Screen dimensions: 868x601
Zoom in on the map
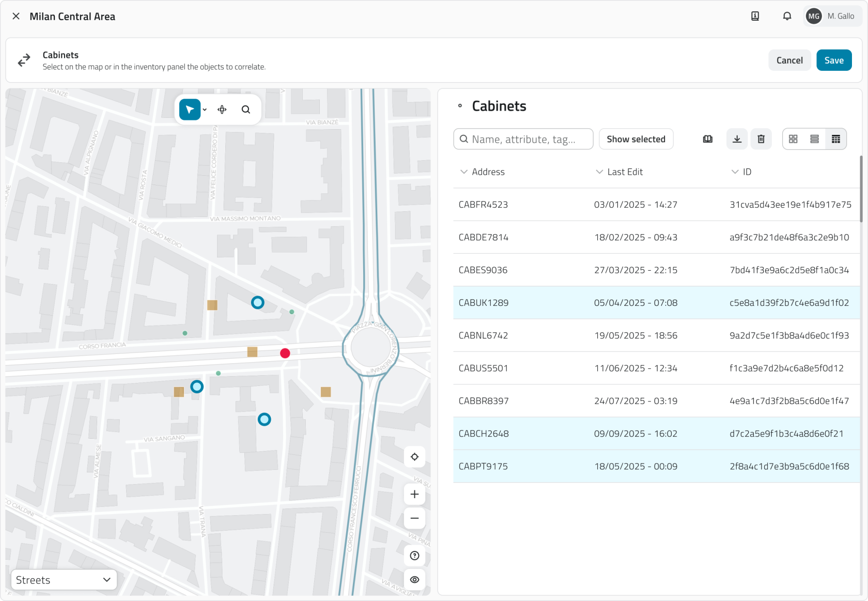point(414,495)
